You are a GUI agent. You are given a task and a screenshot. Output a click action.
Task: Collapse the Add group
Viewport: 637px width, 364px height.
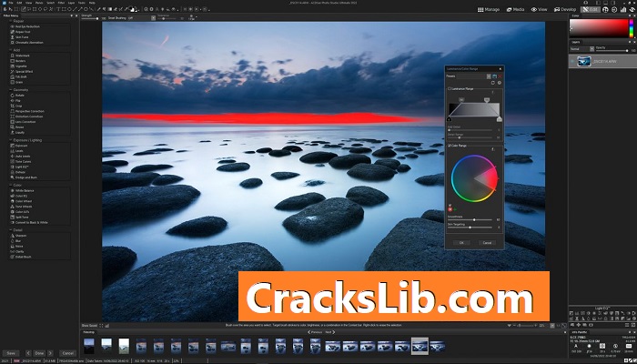10,50
